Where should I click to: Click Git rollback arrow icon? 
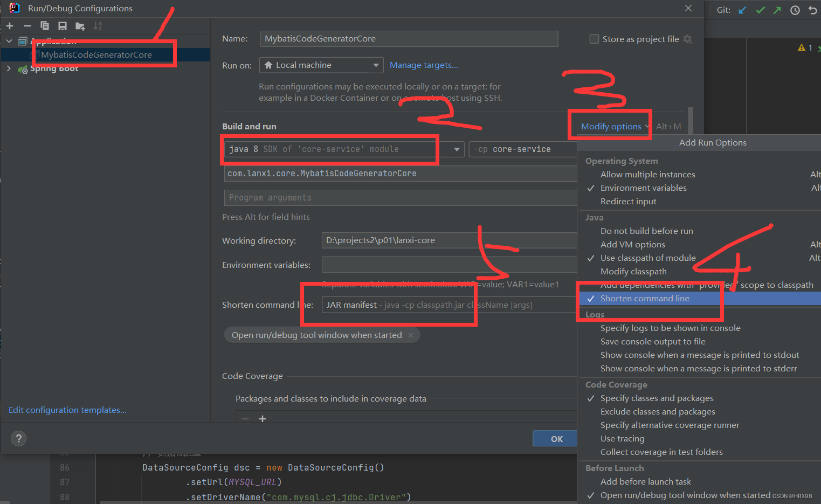(813, 10)
